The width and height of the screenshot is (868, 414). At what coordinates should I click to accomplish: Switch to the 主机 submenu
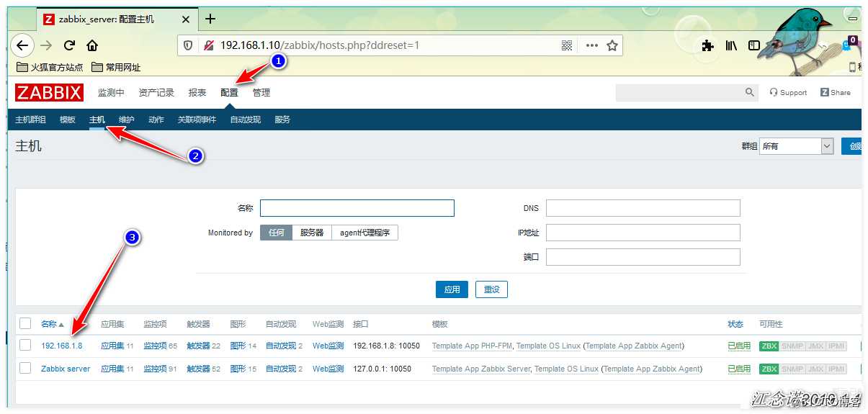tap(97, 120)
